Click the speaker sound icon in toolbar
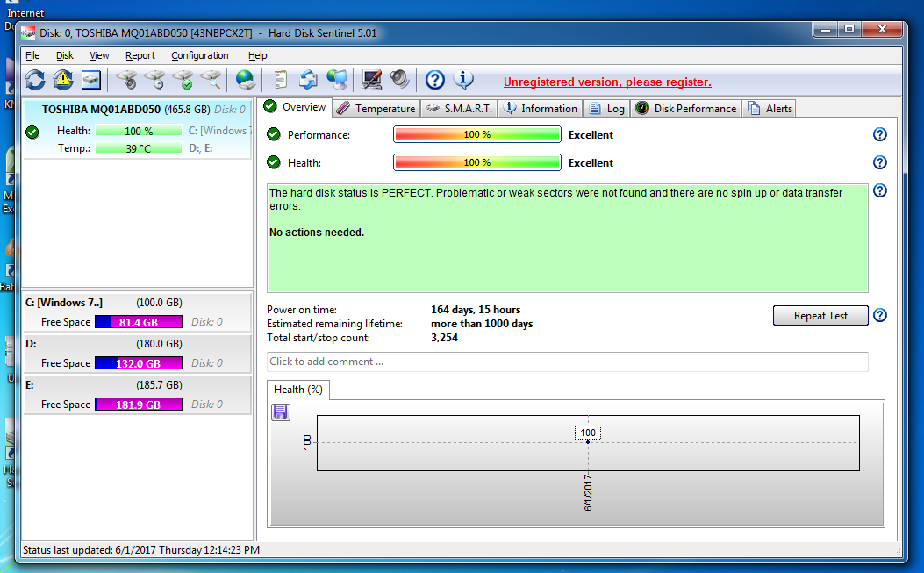The width and height of the screenshot is (924, 573). click(x=400, y=81)
